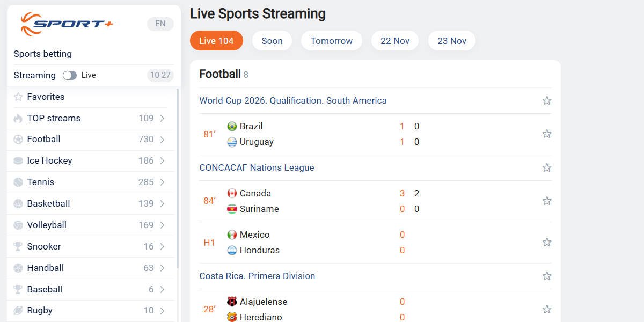This screenshot has height=322, width=644.
Task: Favorite the Brazil vs Uruguay match
Action: coord(547,134)
